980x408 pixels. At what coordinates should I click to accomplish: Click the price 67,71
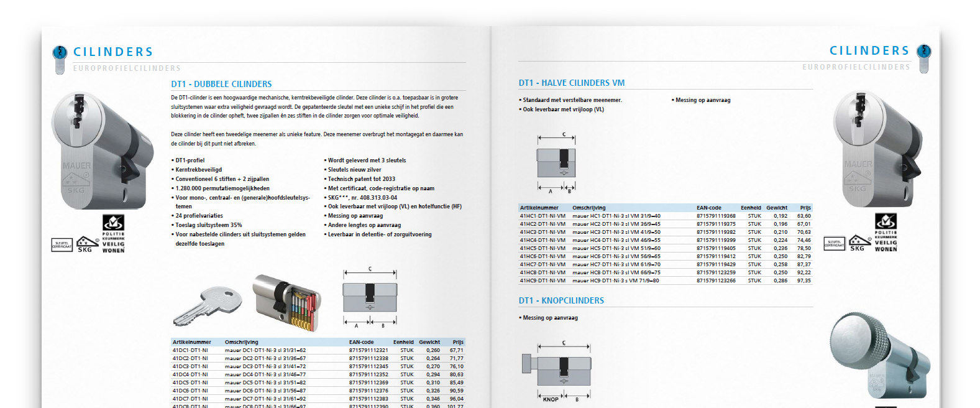point(457,350)
